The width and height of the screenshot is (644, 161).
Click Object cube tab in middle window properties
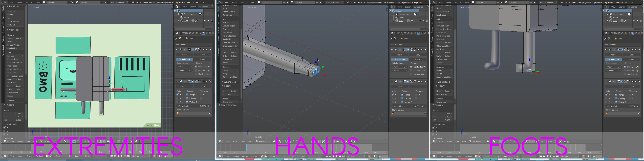click(412, 33)
